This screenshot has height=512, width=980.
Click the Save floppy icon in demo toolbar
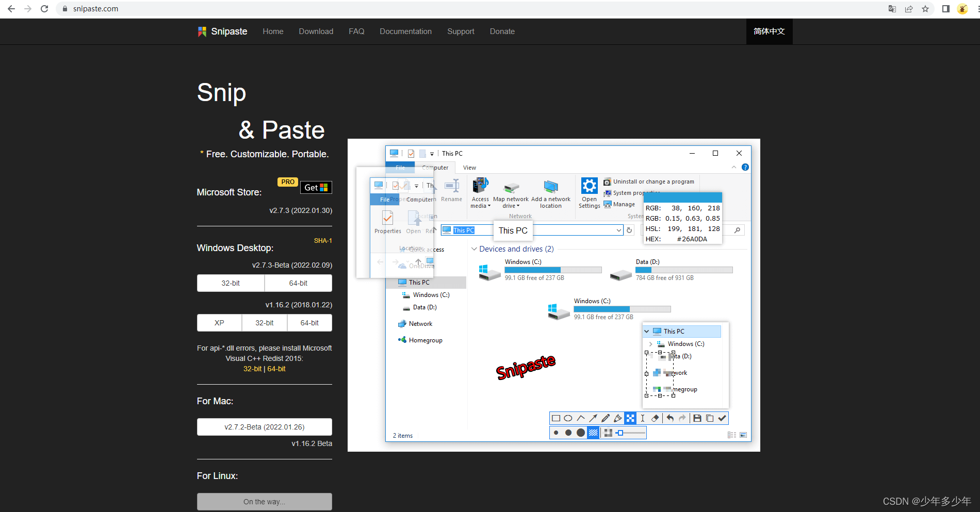(697, 418)
